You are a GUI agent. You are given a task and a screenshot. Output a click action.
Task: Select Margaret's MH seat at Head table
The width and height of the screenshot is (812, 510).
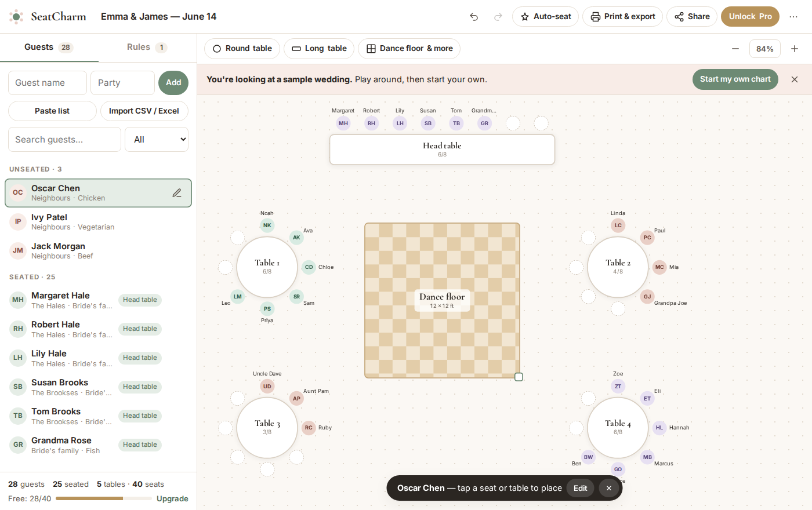[343, 123]
